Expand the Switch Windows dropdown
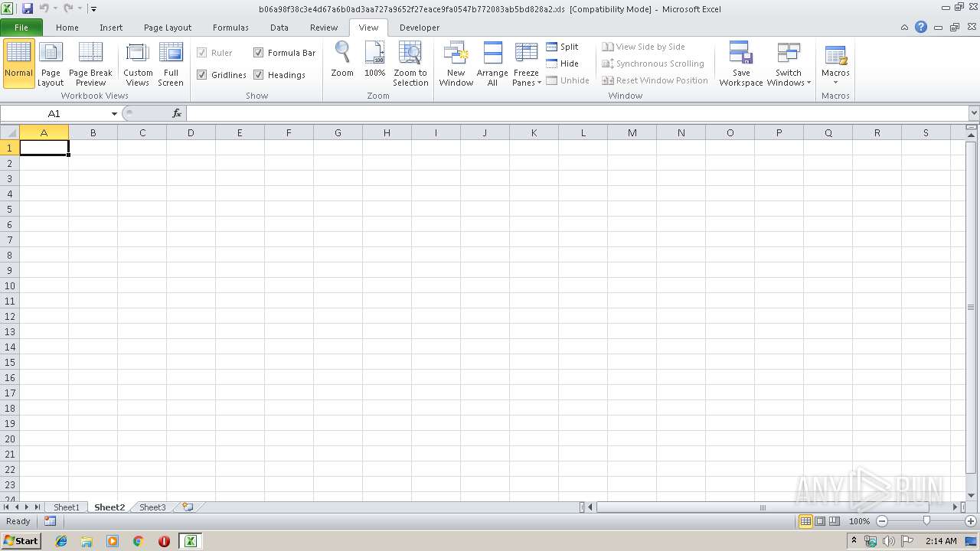The height and width of the screenshot is (551, 980). [x=808, y=83]
